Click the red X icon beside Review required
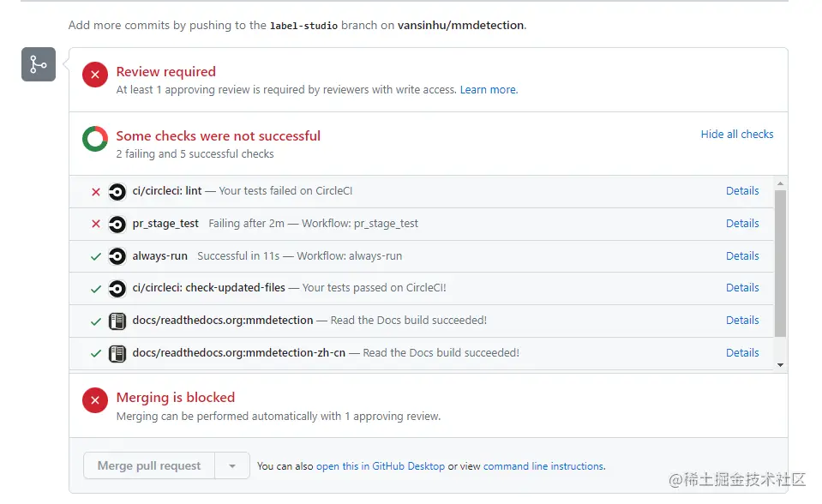 pos(95,75)
